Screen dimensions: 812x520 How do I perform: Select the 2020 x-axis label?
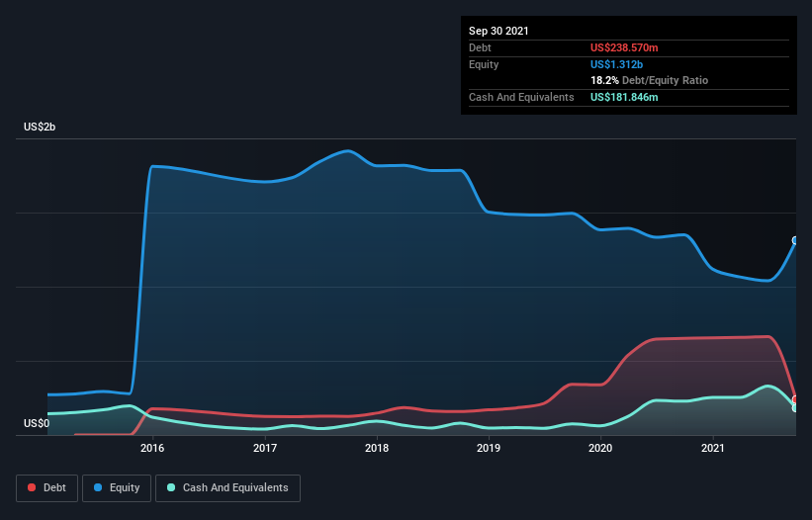point(600,448)
